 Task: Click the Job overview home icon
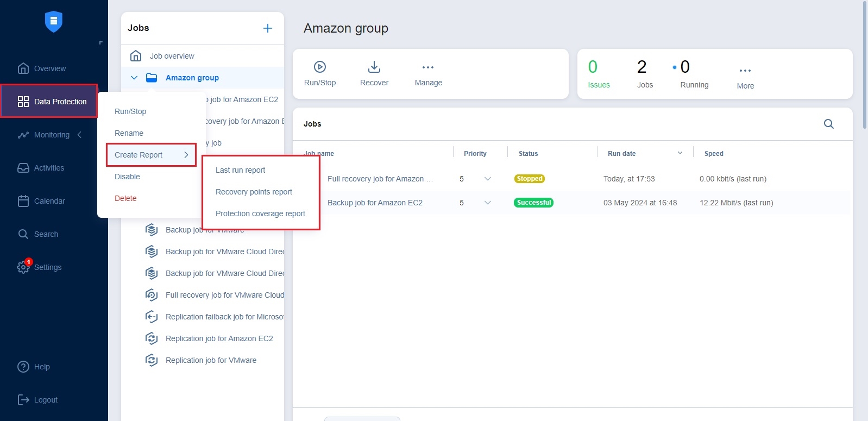(136, 56)
